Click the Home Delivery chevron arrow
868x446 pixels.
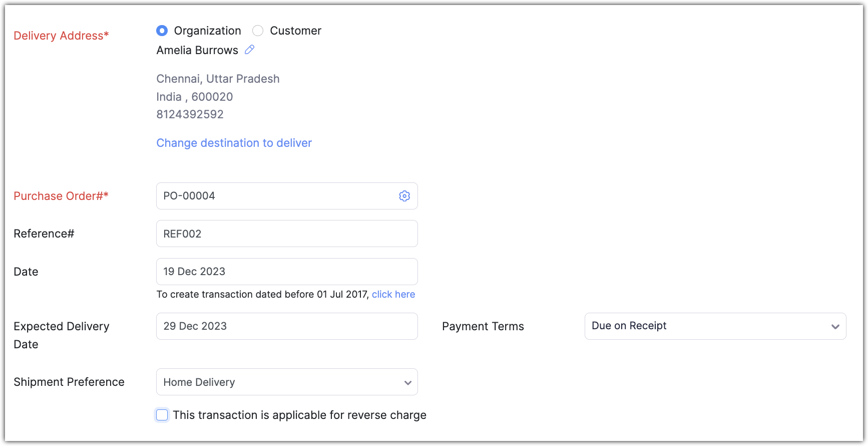[408, 383]
